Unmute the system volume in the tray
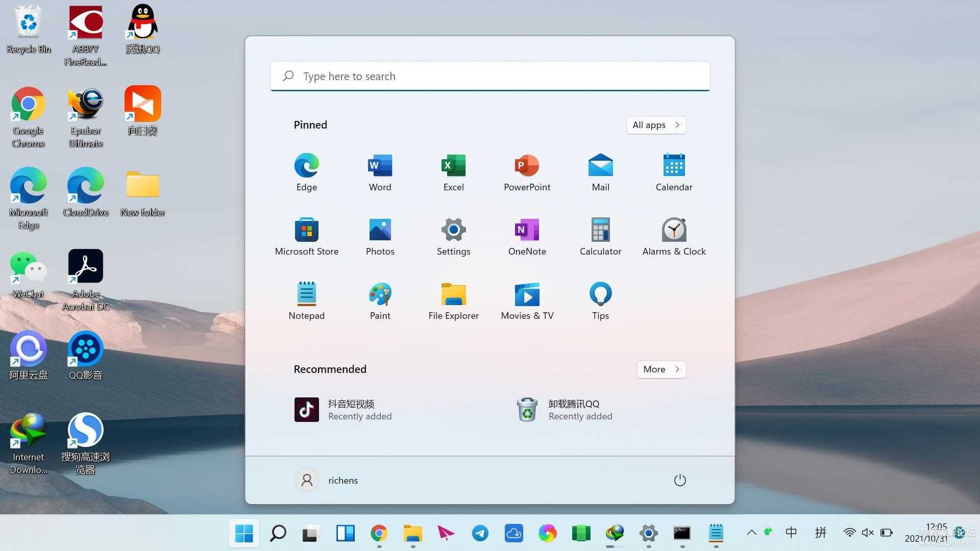 coord(868,533)
